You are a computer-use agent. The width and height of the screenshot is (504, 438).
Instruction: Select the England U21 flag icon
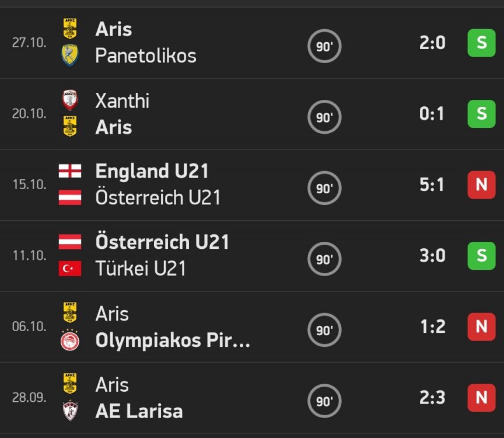point(70,171)
